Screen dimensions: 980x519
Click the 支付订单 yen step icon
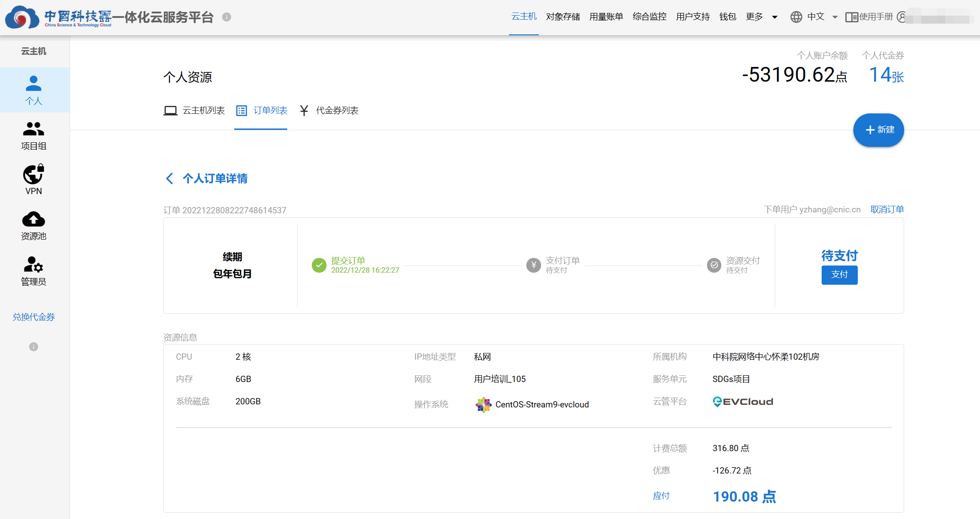[533, 265]
